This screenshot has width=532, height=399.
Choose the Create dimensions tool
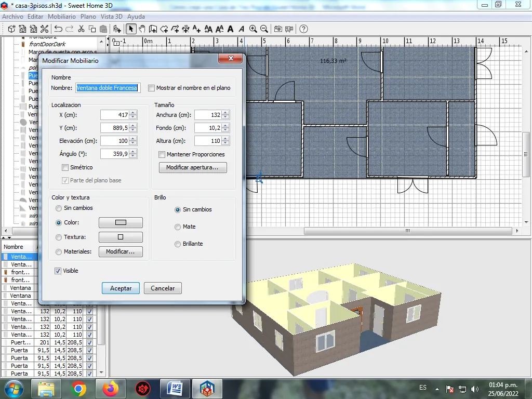185,29
